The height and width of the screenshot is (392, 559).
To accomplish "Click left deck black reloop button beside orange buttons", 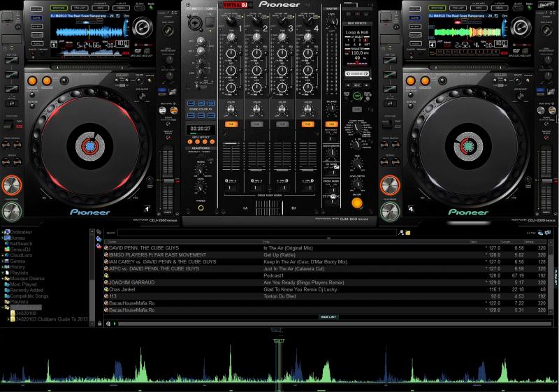I will 64,81.
